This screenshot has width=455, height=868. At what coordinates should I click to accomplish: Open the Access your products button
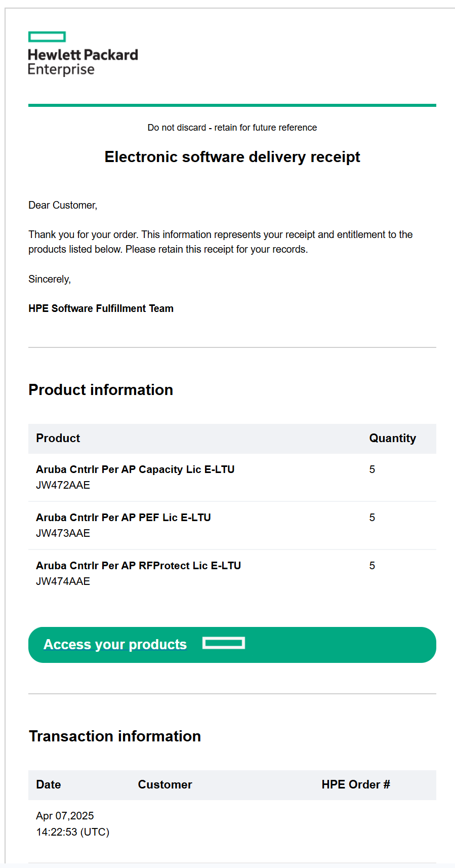point(232,645)
